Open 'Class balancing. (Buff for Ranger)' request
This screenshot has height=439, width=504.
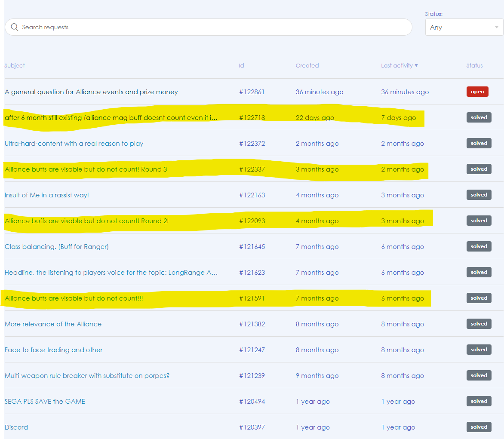point(57,246)
